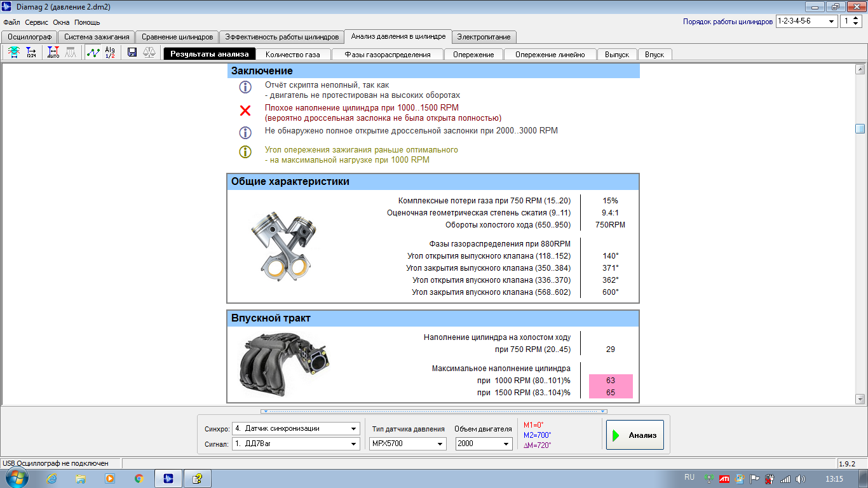Click the AUTO markers placement icon
The image size is (868, 488).
click(53, 53)
